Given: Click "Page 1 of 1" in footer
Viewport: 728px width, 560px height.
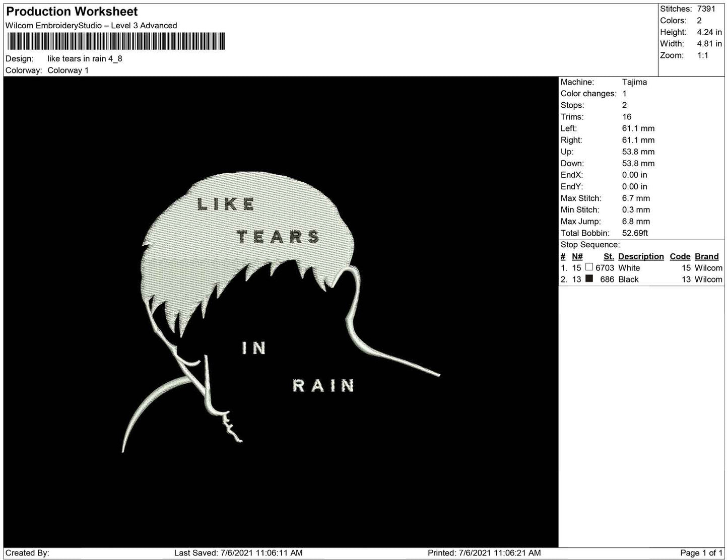Looking at the screenshot, I should pos(701,553).
